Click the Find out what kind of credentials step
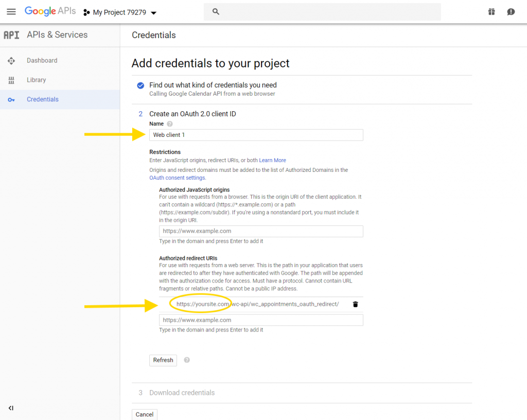Image resolution: width=527 pixels, height=420 pixels. pyautogui.click(x=213, y=85)
